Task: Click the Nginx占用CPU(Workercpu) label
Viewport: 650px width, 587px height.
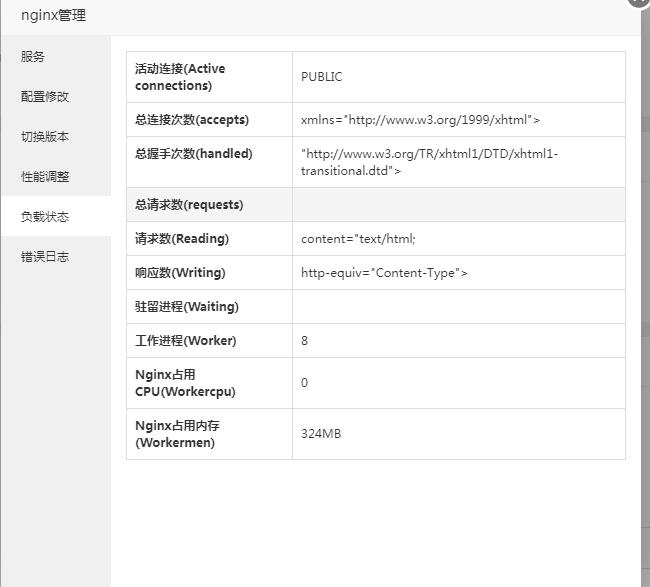Action: pyautogui.click(x=185, y=383)
